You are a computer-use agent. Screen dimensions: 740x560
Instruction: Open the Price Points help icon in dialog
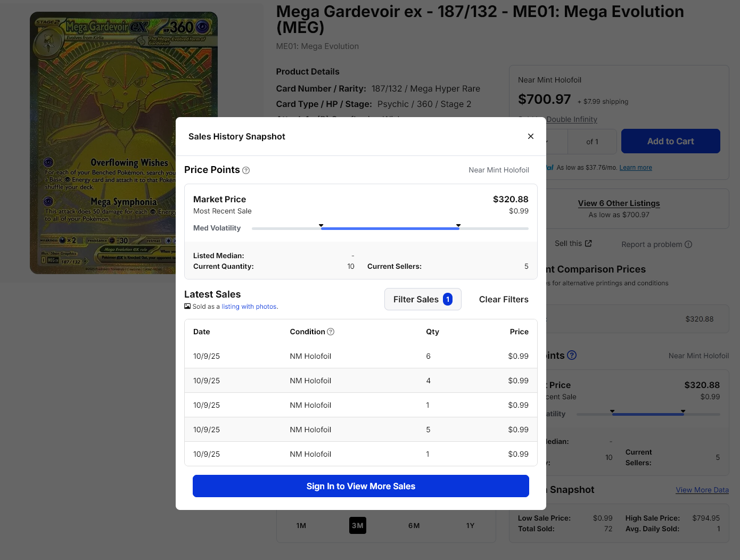[x=246, y=170]
